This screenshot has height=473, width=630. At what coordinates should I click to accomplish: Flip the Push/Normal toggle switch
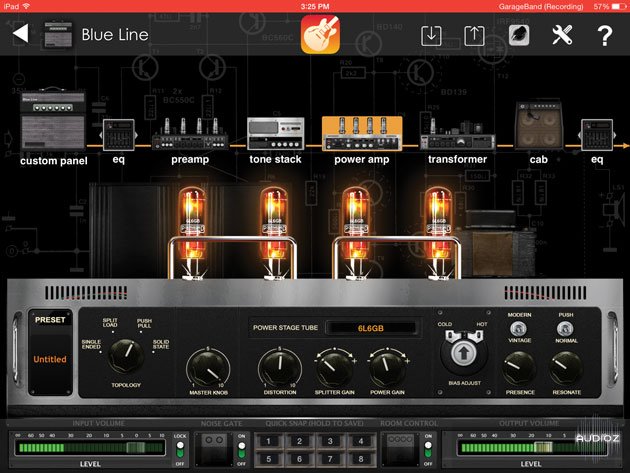click(x=565, y=329)
